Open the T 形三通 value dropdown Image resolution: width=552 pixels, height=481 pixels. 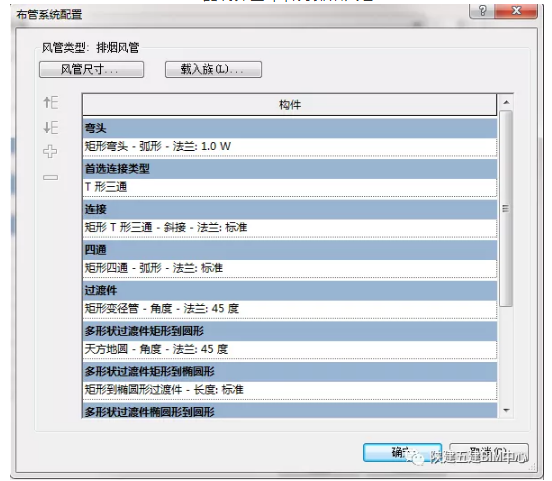coord(290,187)
